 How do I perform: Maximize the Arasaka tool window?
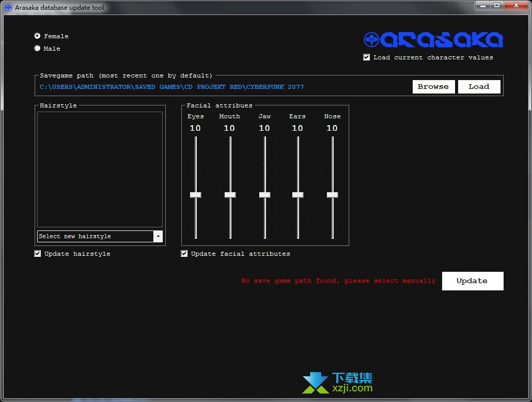coord(497,5)
